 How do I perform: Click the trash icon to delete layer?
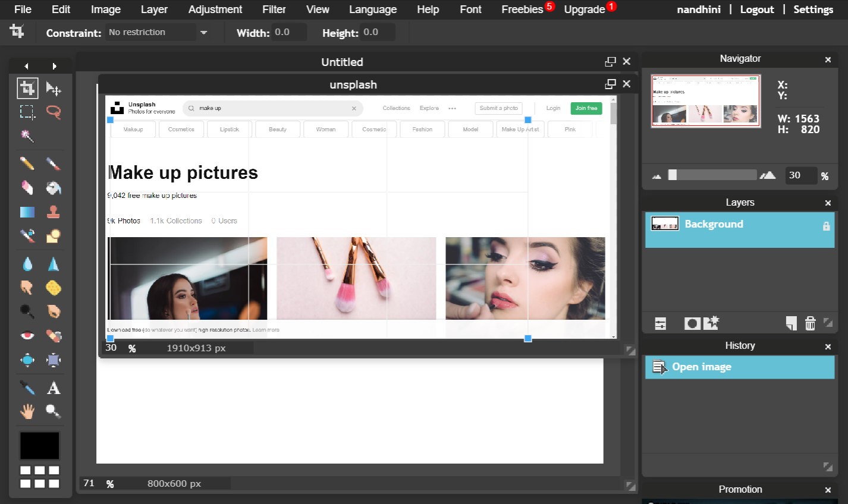point(810,323)
